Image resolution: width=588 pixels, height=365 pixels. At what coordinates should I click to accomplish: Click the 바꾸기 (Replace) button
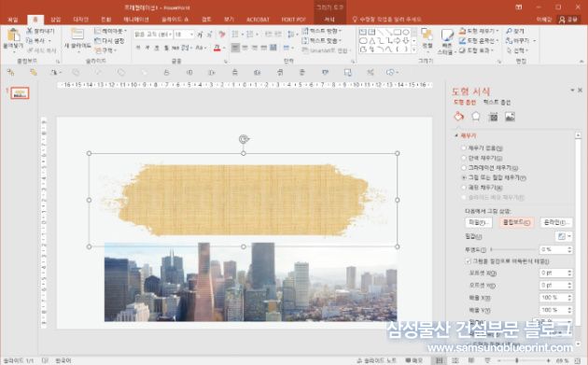click(521, 40)
